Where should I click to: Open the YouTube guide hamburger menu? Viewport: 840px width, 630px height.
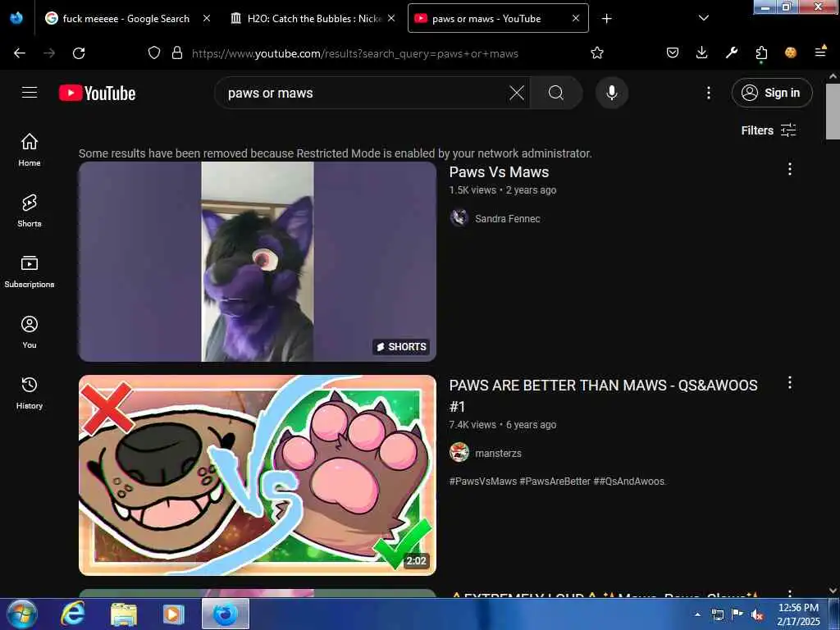pos(30,93)
